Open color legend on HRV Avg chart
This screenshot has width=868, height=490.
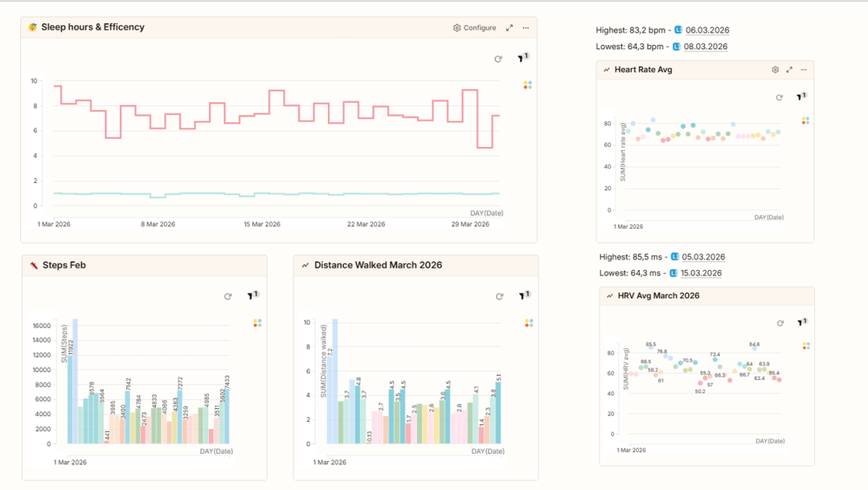[x=806, y=346]
